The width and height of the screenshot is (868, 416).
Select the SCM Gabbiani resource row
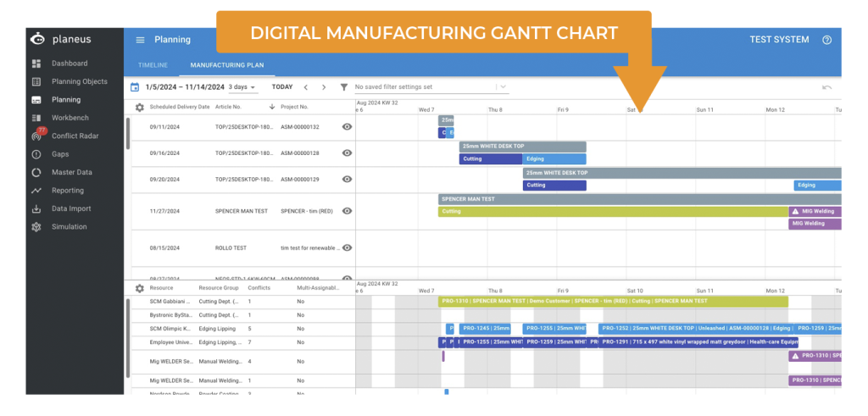(x=243, y=302)
